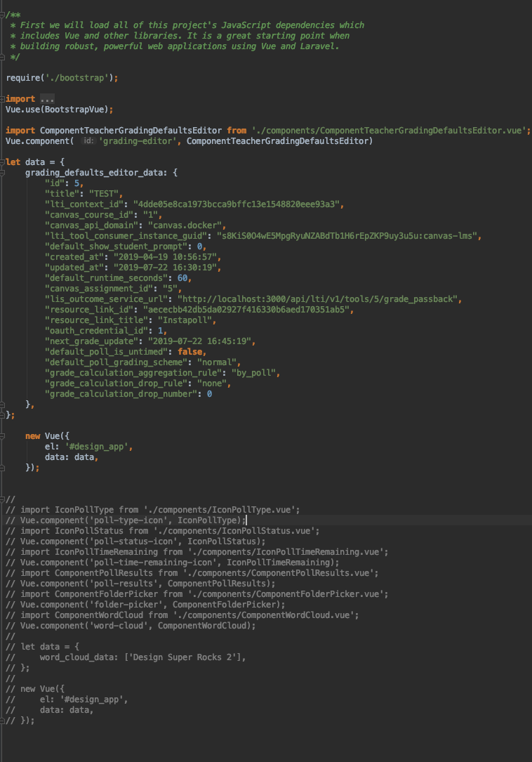Collapse the 'let data = {' block
This screenshot has height=762, width=532.
(2, 162)
